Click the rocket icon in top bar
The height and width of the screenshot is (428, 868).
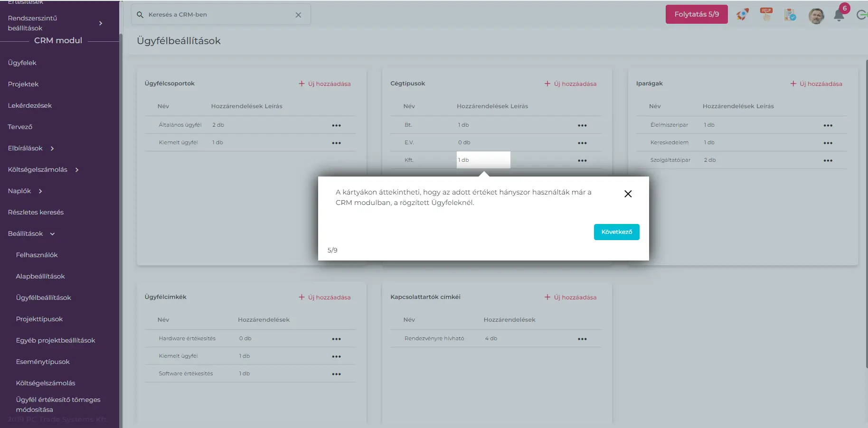(x=743, y=15)
